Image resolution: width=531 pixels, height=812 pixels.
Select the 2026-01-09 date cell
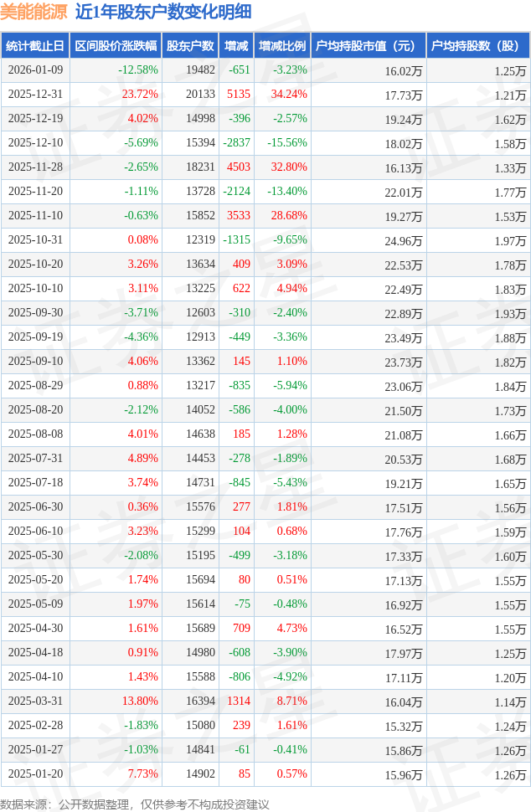coord(34,70)
